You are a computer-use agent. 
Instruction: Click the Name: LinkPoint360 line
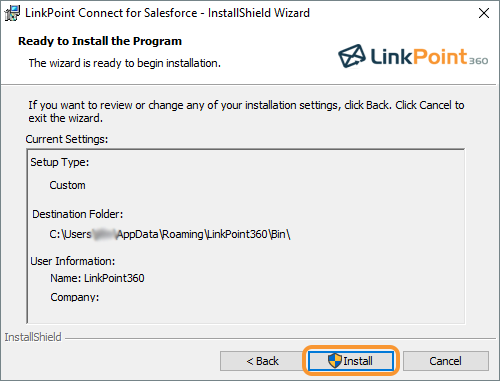point(97,278)
